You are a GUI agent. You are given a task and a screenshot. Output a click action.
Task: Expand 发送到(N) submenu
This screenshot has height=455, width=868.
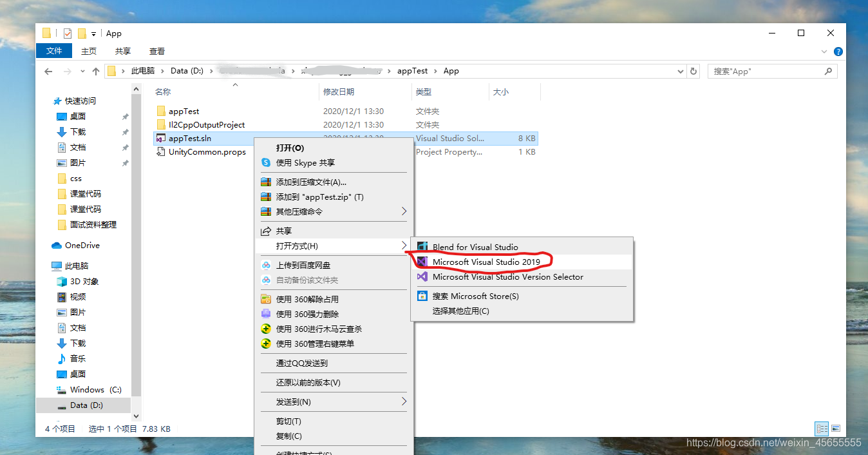point(334,402)
